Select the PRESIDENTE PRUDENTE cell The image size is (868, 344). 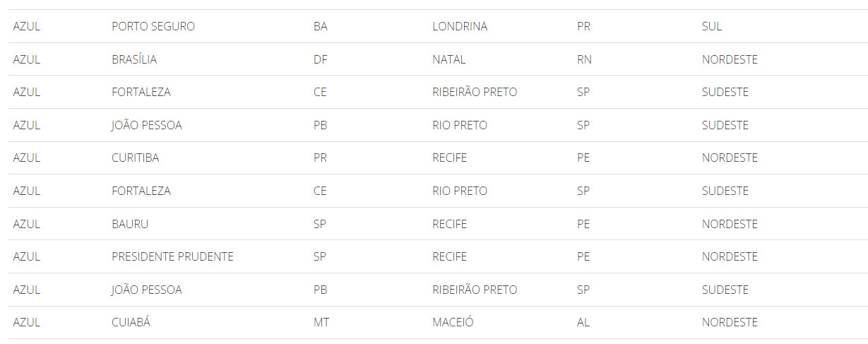coord(172,256)
